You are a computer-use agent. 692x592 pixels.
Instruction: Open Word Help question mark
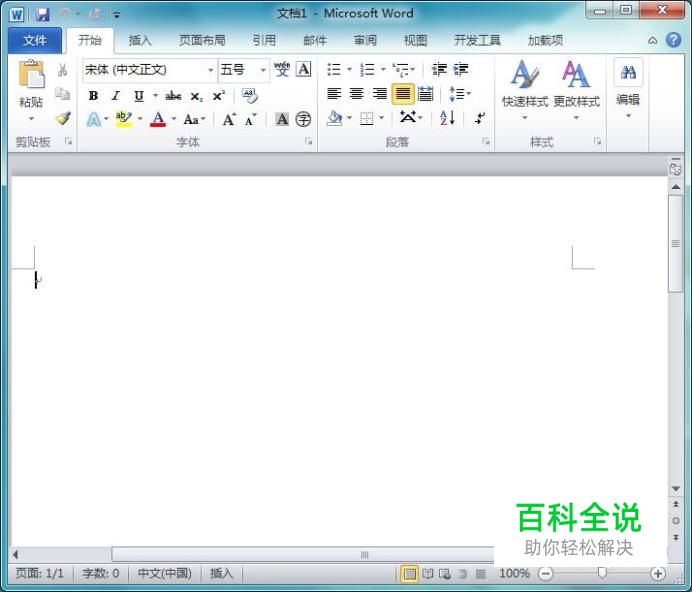[x=673, y=40]
